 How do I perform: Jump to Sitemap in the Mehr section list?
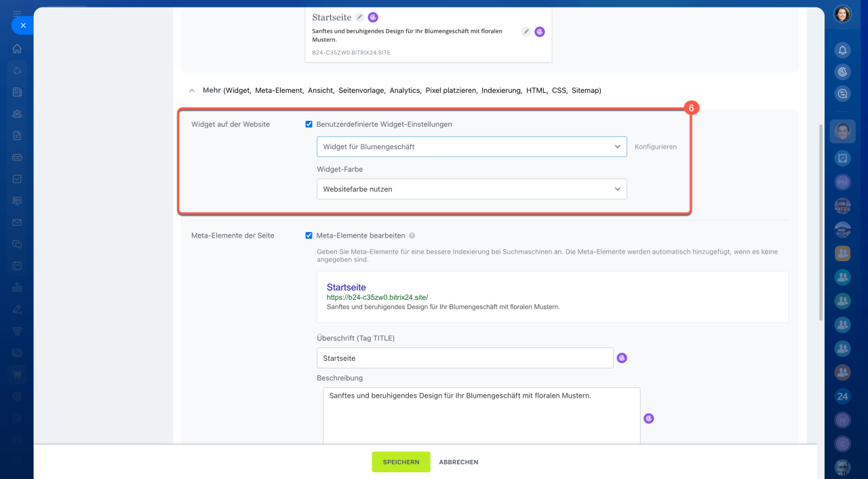[x=585, y=90]
